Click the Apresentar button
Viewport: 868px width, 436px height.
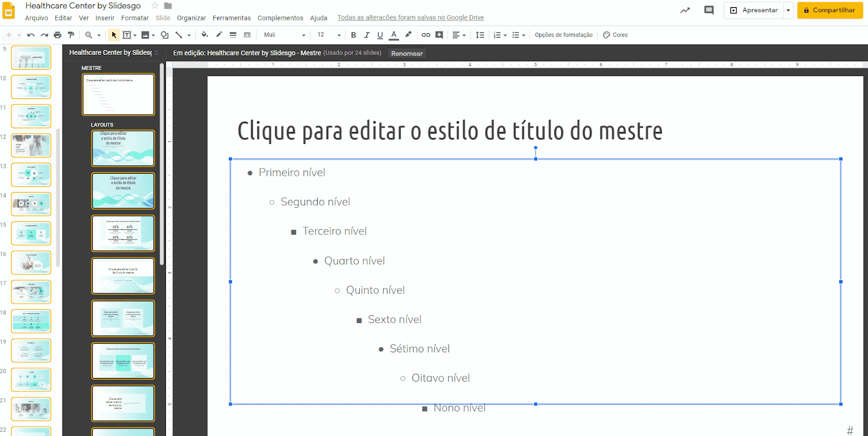tap(754, 10)
